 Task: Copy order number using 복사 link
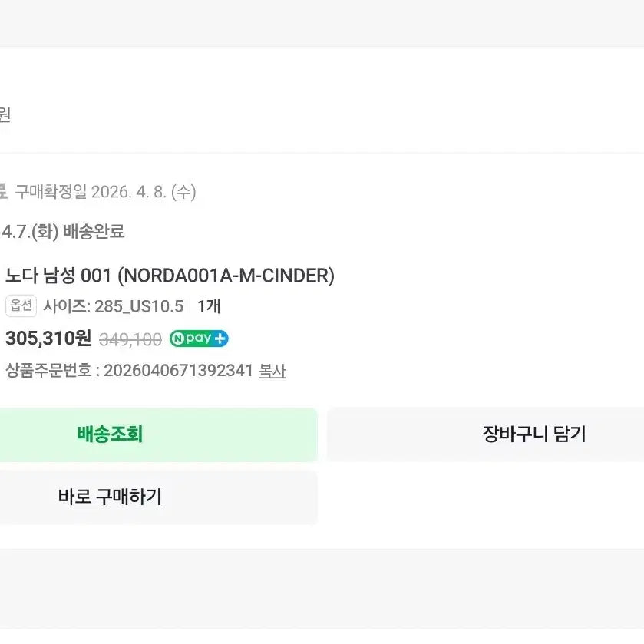272,372
